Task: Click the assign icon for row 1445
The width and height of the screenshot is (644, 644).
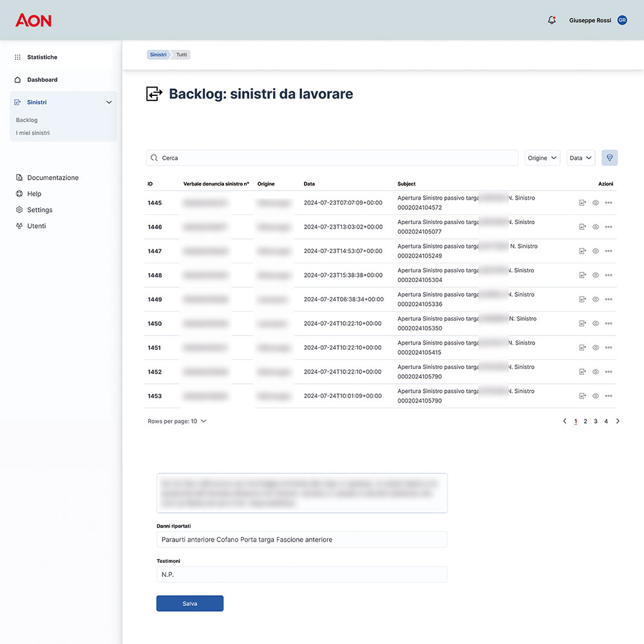Action: (x=583, y=203)
